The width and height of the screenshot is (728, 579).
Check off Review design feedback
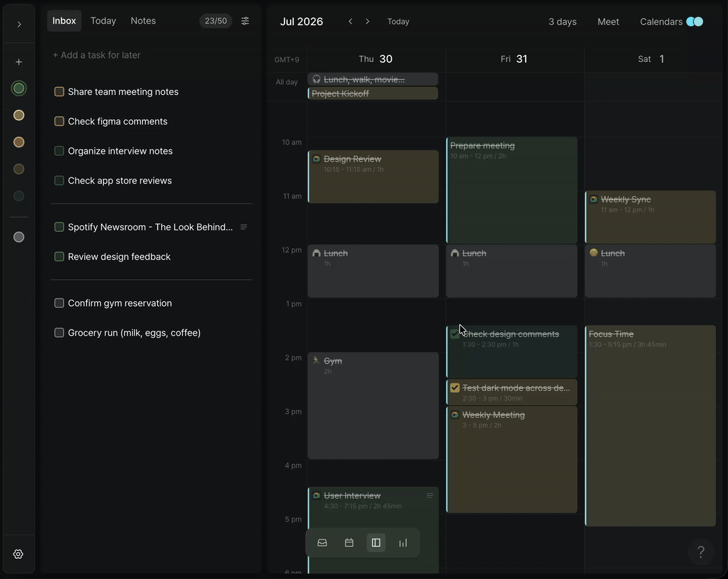pos(59,257)
